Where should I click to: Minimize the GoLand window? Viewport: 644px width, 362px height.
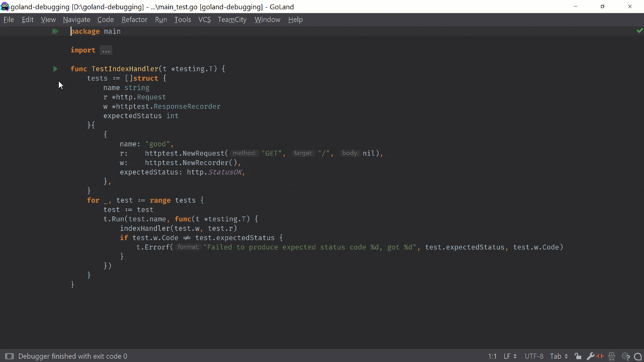click(x=575, y=6)
